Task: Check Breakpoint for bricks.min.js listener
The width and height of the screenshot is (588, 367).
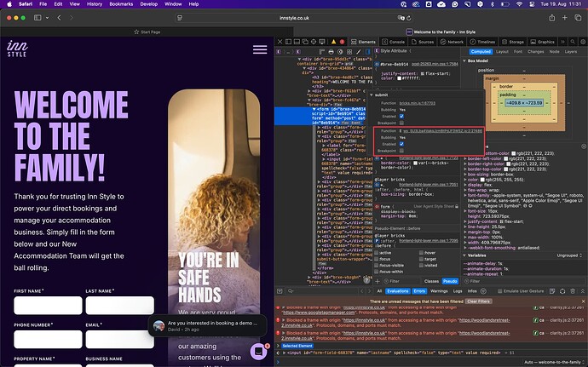Action: pyautogui.click(x=401, y=123)
